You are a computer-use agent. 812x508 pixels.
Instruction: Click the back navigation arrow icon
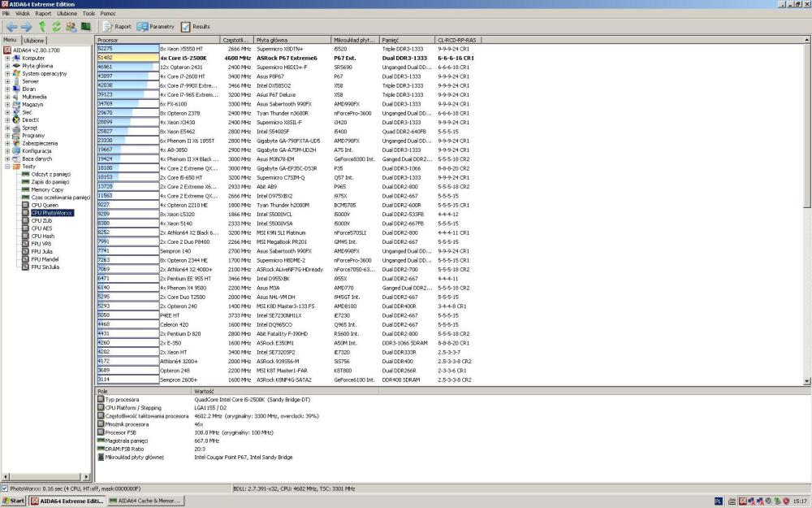(x=11, y=27)
